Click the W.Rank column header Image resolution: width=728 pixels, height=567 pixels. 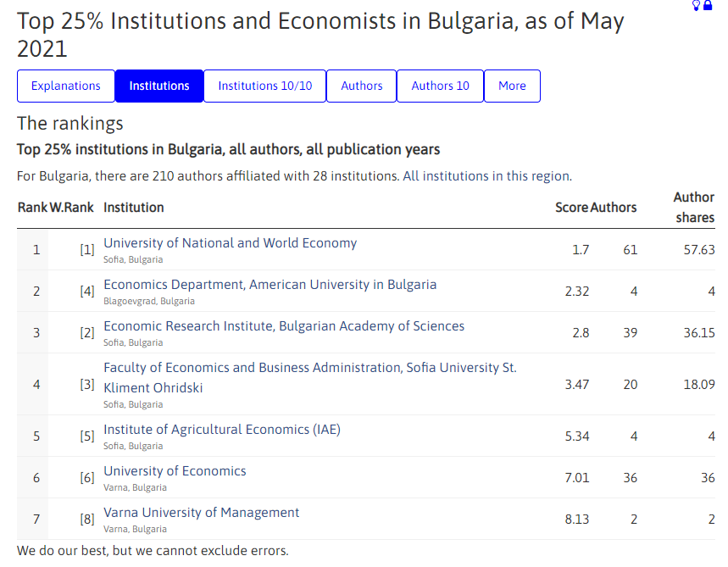coord(72,208)
